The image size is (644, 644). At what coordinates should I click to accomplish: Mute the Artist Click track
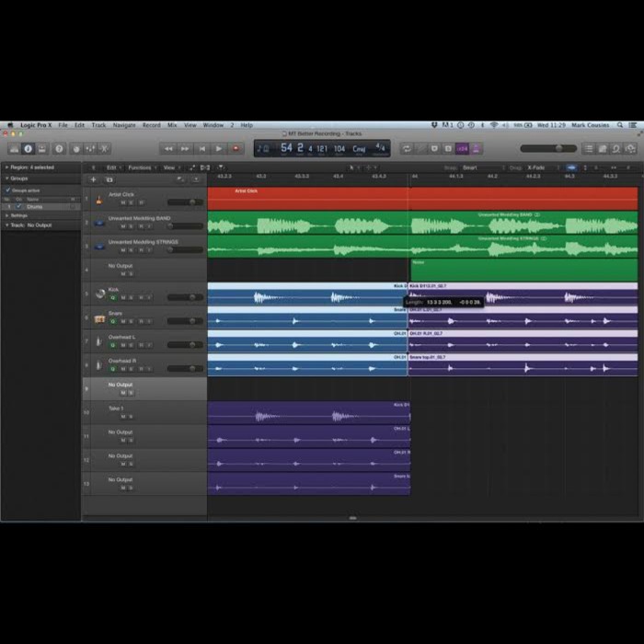point(122,201)
